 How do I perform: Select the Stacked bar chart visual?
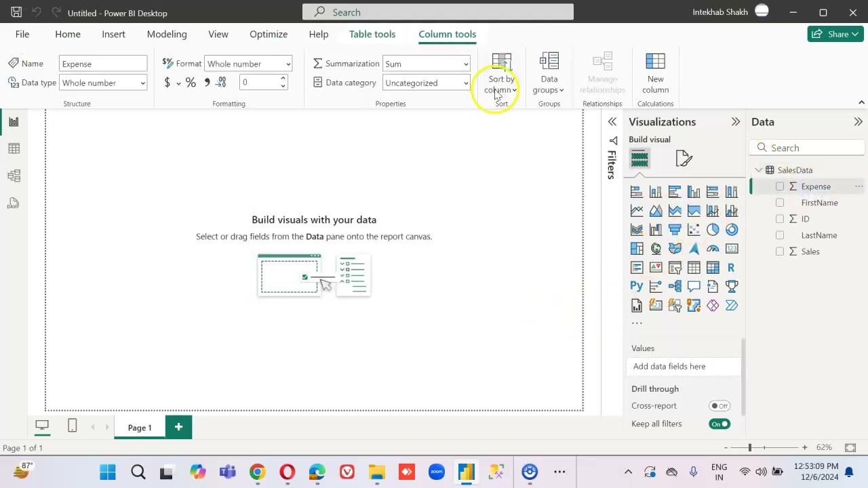(637, 192)
